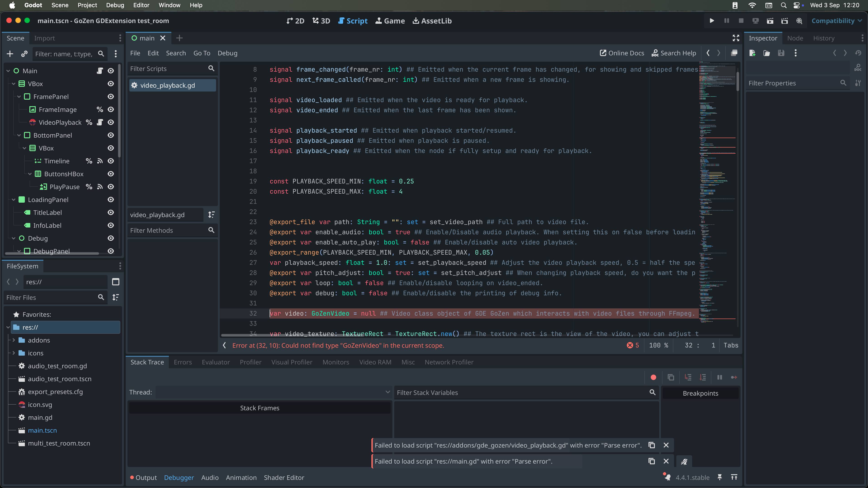
Task: Open Online Docs link
Action: [622, 53]
